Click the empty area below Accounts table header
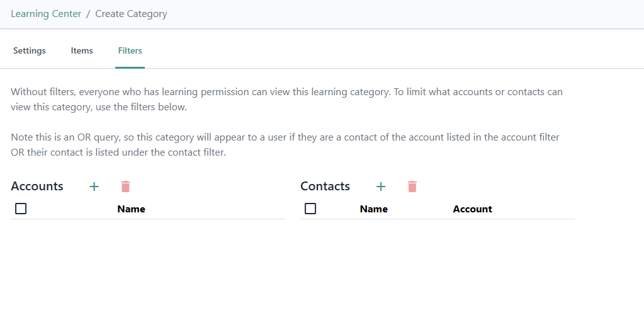This screenshot has width=644, height=322. [148, 252]
